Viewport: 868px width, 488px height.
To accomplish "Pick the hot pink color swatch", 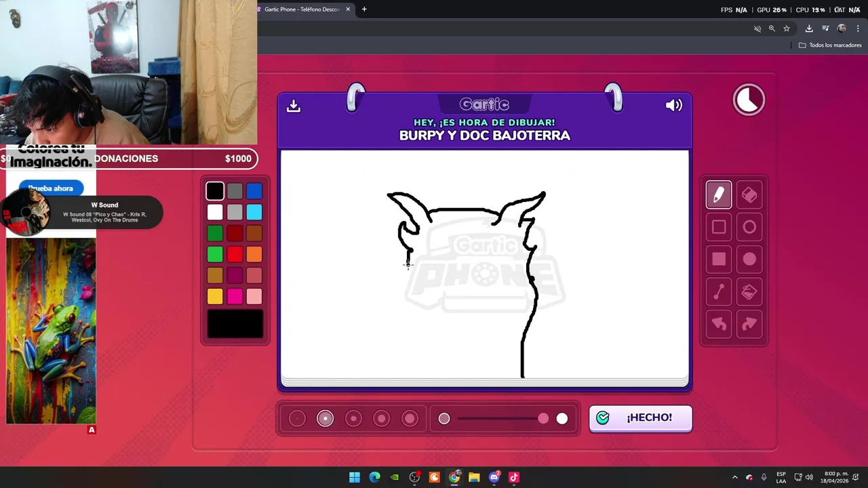I will tap(235, 296).
